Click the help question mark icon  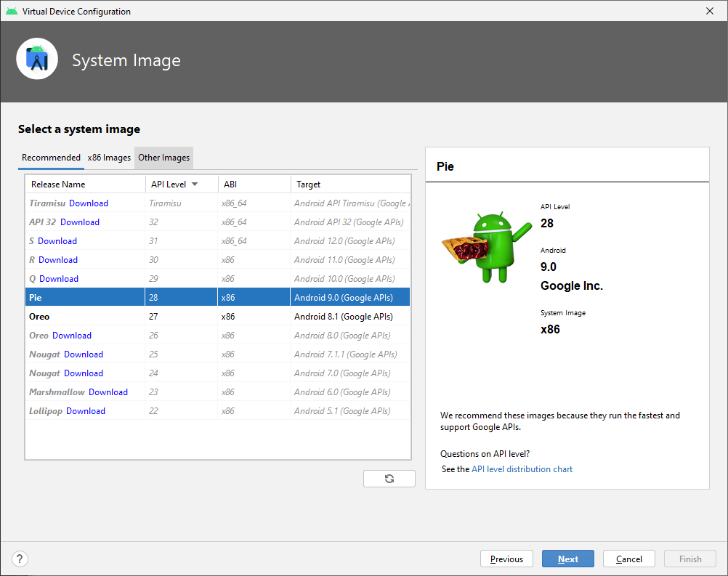(20, 559)
